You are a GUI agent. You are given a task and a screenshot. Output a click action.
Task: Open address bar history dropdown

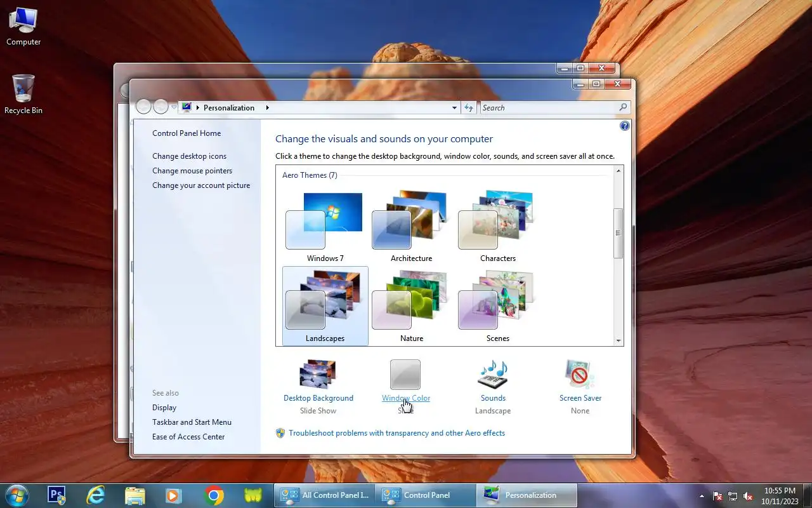454,108
